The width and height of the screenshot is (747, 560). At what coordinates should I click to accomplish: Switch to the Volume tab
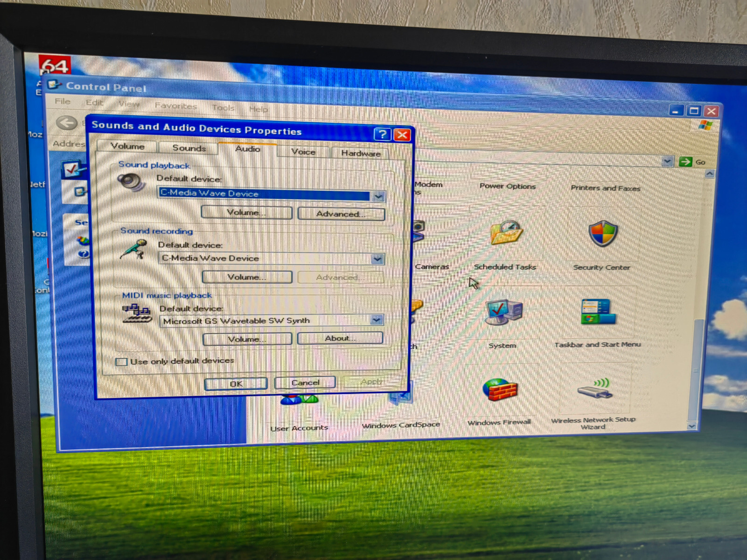click(x=127, y=146)
